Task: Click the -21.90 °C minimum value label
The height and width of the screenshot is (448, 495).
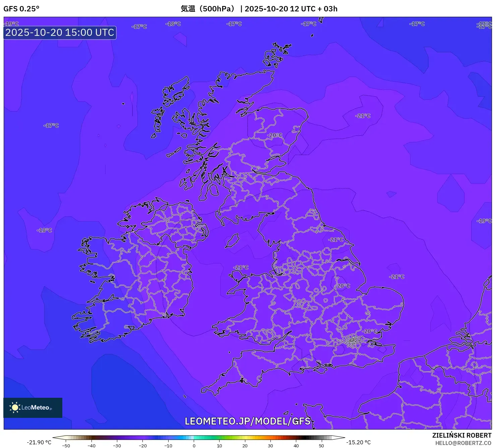Action: click(39, 442)
